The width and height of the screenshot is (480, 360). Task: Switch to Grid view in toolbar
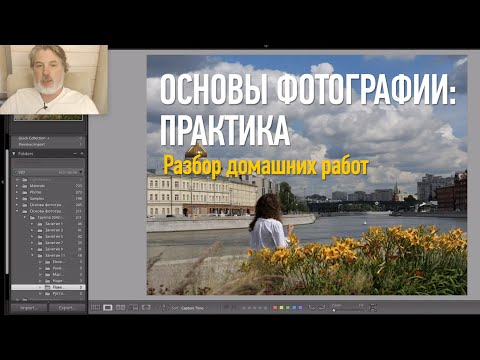pos(95,308)
